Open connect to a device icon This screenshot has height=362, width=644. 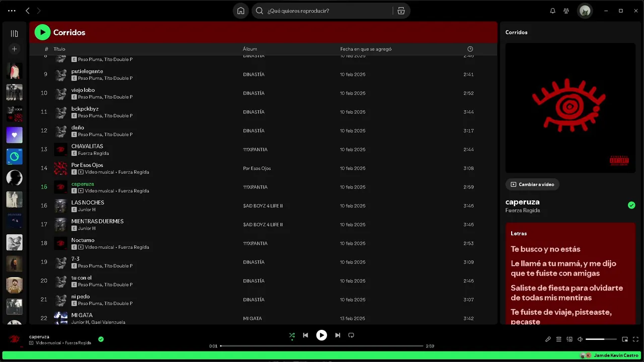570,339
